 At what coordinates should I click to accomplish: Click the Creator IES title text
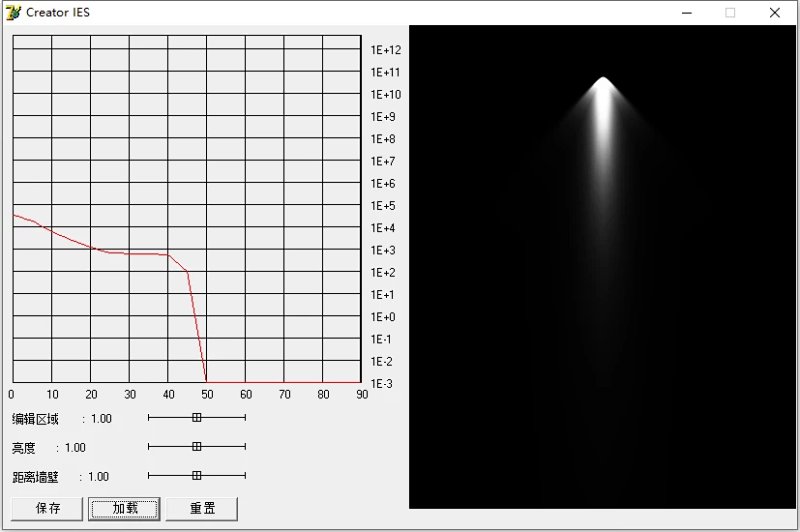[x=58, y=13]
